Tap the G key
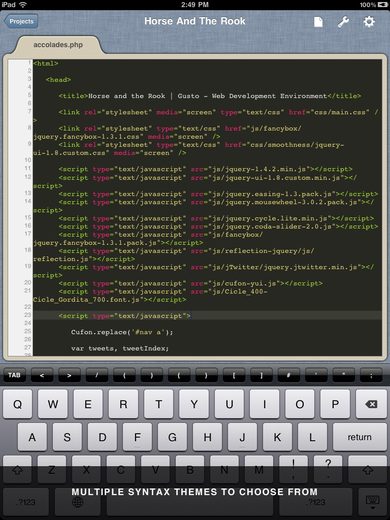 pyautogui.click(x=172, y=437)
